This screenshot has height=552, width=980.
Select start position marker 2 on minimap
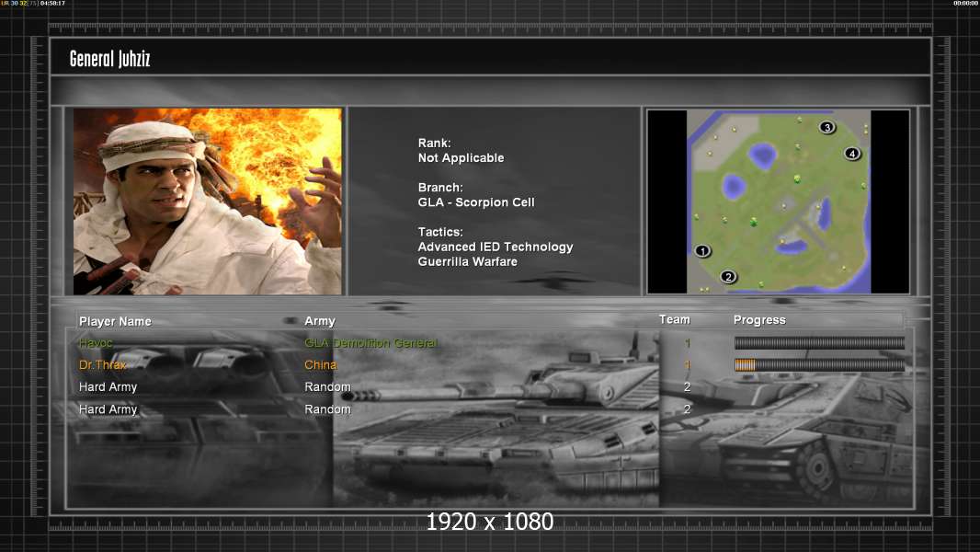pyautogui.click(x=728, y=276)
